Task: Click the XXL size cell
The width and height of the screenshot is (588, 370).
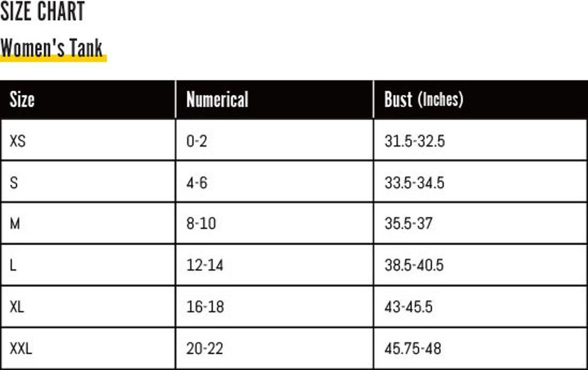Action: pos(21,349)
